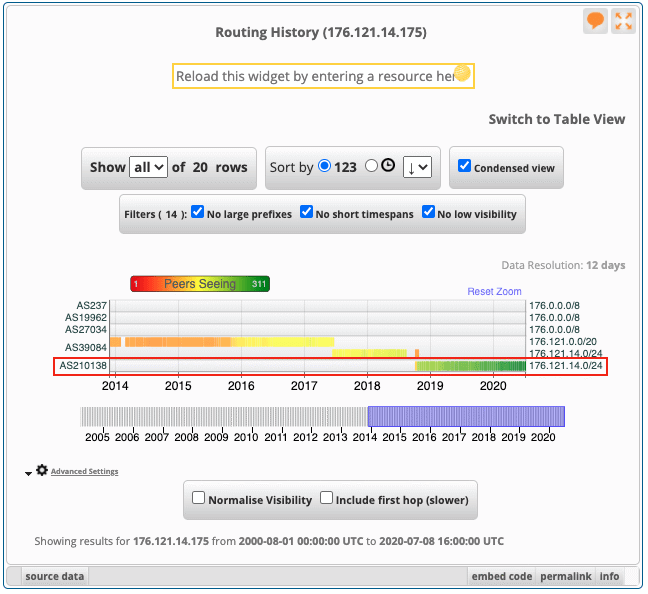Click the AS210138 176.121.14.0/24 prefix label

tap(566, 365)
